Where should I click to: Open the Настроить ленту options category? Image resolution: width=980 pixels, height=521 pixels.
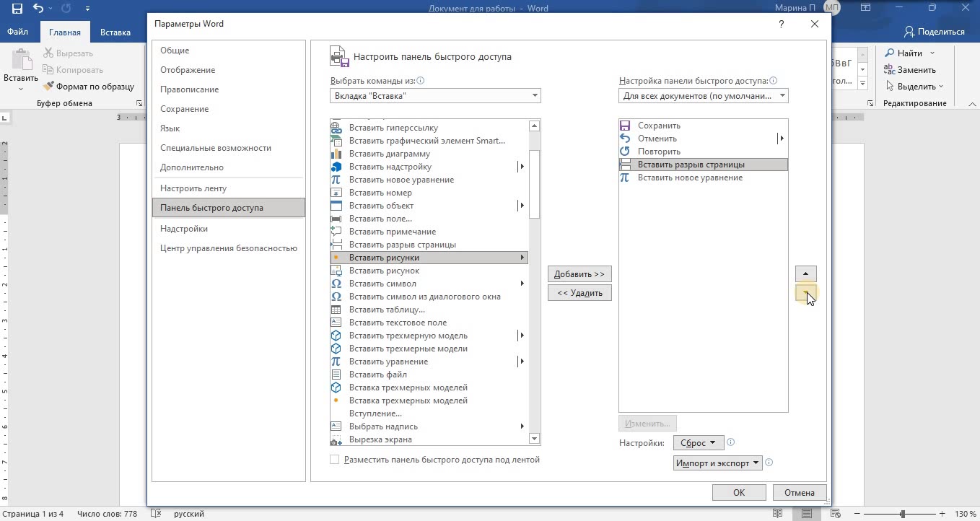[229, 188]
